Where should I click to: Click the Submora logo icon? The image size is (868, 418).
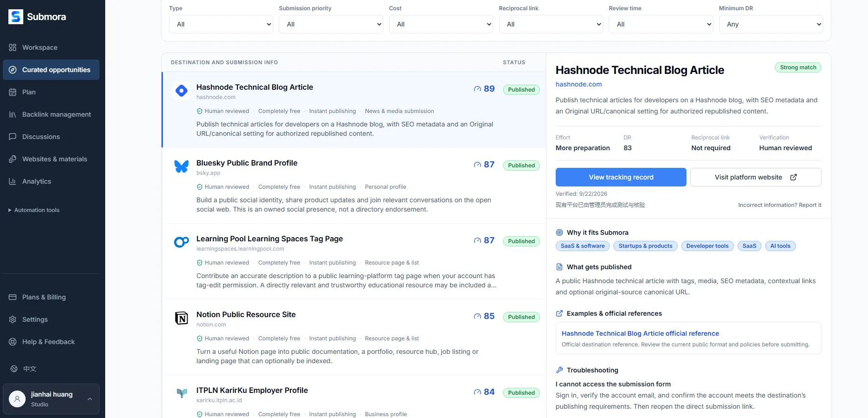click(x=16, y=17)
